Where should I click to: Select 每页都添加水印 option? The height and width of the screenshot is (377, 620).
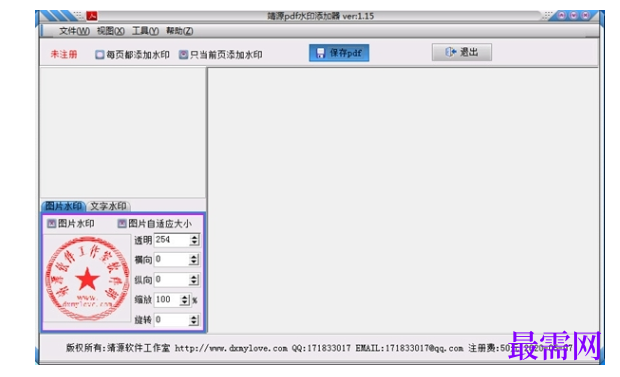click(x=132, y=55)
